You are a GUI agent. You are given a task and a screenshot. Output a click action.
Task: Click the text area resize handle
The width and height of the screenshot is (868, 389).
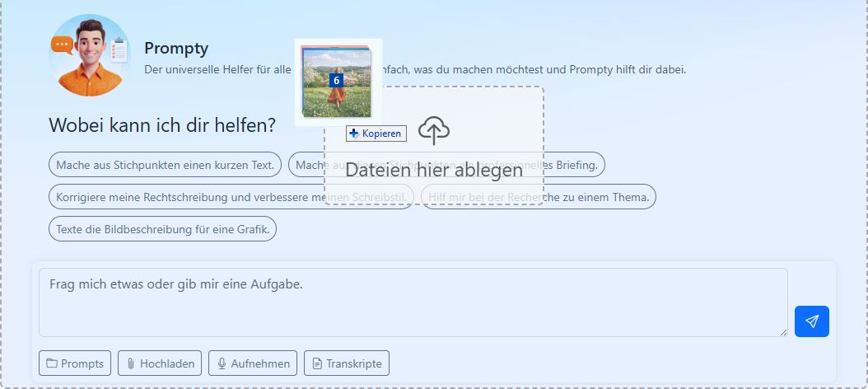[782, 332]
